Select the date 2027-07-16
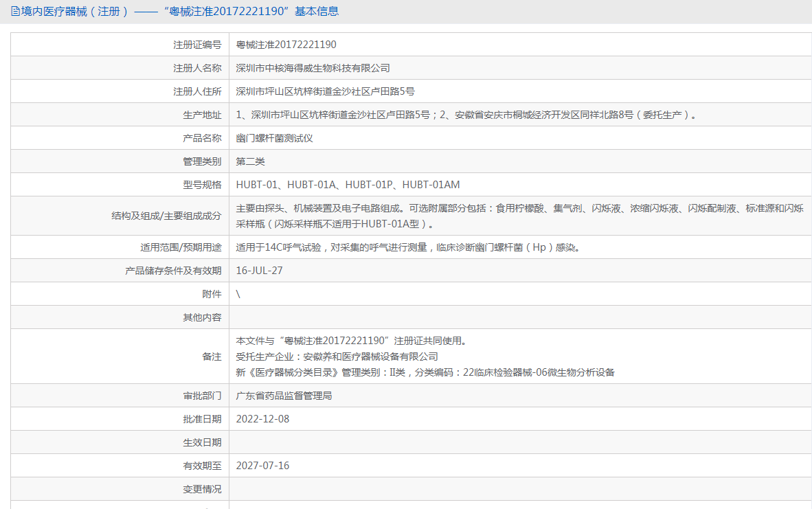The height and width of the screenshot is (509, 812). click(x=262, y=466)
